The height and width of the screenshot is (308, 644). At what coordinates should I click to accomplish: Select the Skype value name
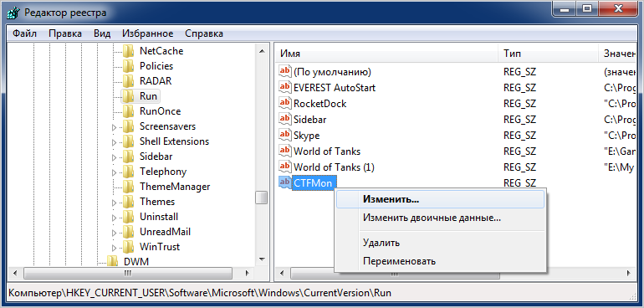click(306, 135)
